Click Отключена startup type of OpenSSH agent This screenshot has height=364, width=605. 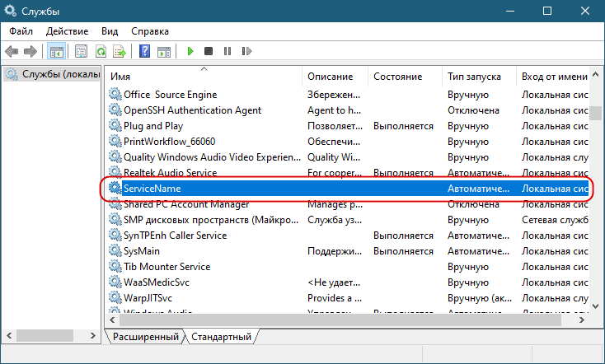(x=473, y=110)
